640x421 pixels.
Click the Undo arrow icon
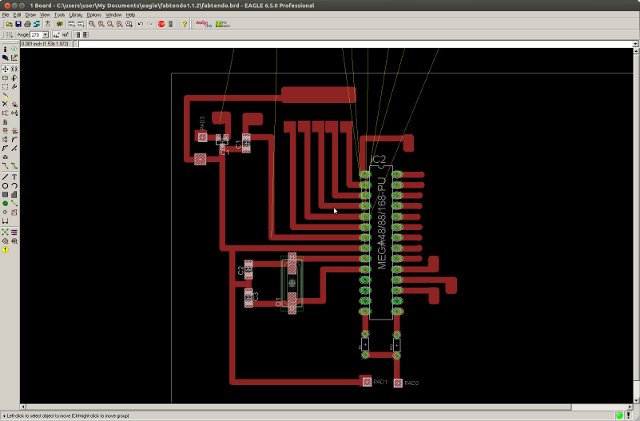click(x=140, y=24)
